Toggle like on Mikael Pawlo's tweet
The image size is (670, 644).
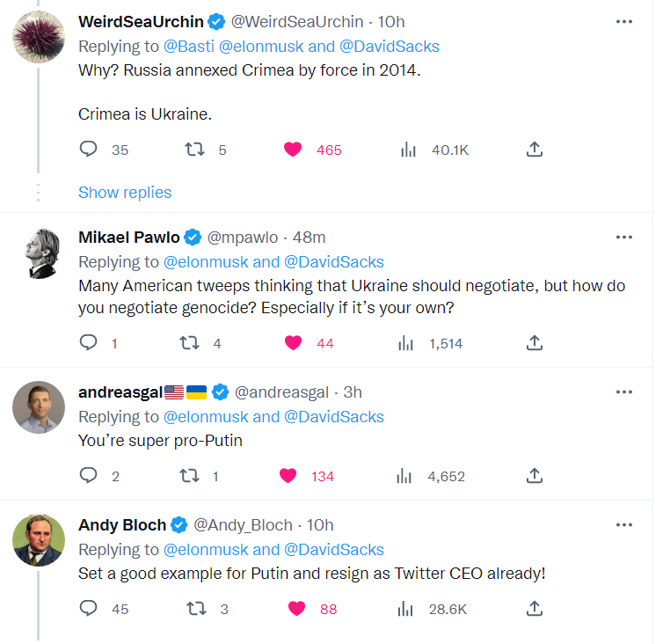[293, 343]
